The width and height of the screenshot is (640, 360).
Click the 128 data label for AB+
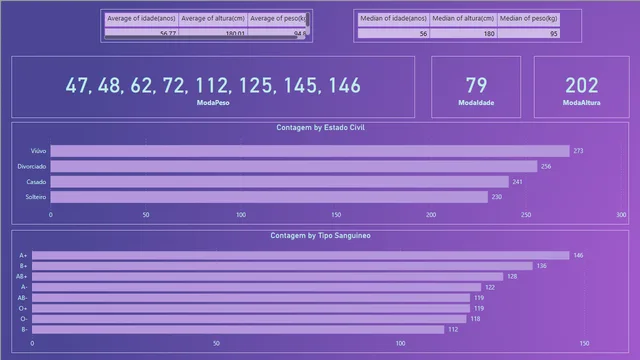pos(512,277)
